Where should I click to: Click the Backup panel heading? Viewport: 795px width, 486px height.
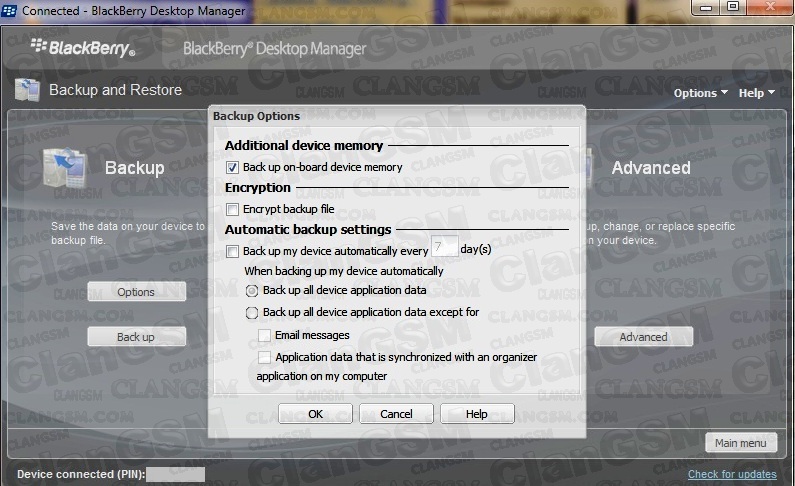click(134, 168)
